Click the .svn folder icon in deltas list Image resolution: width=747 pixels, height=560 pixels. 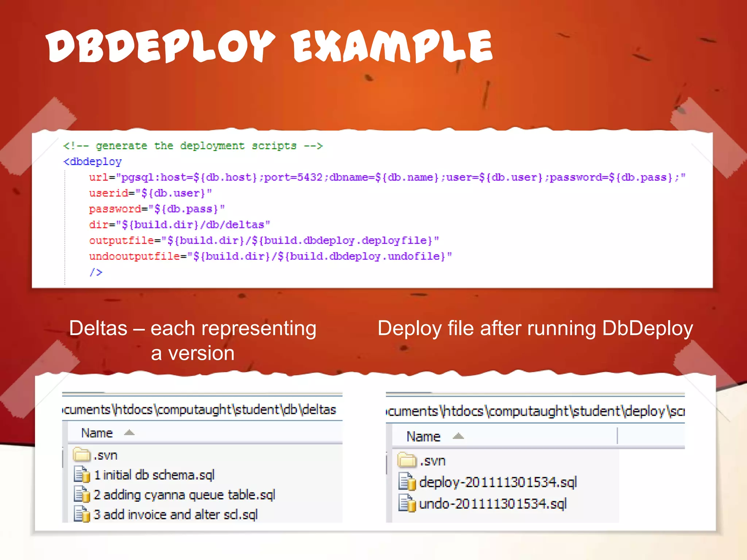tap(82, 455)
